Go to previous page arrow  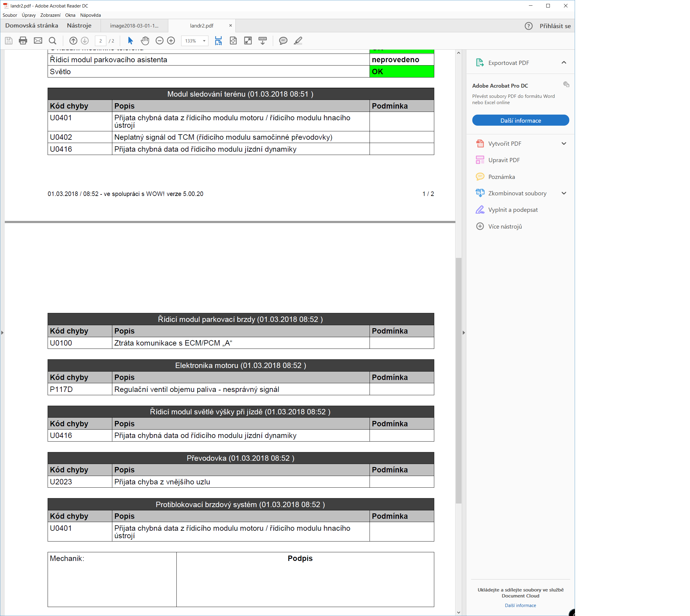click(x=73, y=41)
